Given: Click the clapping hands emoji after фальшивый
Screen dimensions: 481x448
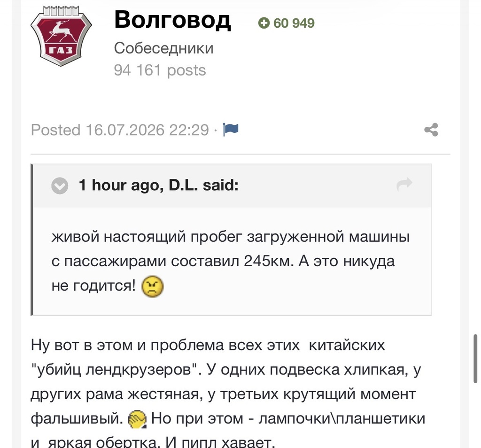Looking at the screenshot, I should tap(137, 419).
